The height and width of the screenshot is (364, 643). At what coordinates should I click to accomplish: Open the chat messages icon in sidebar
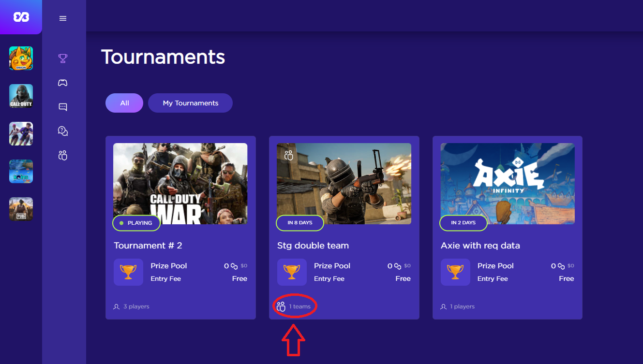tap(63, 107)
